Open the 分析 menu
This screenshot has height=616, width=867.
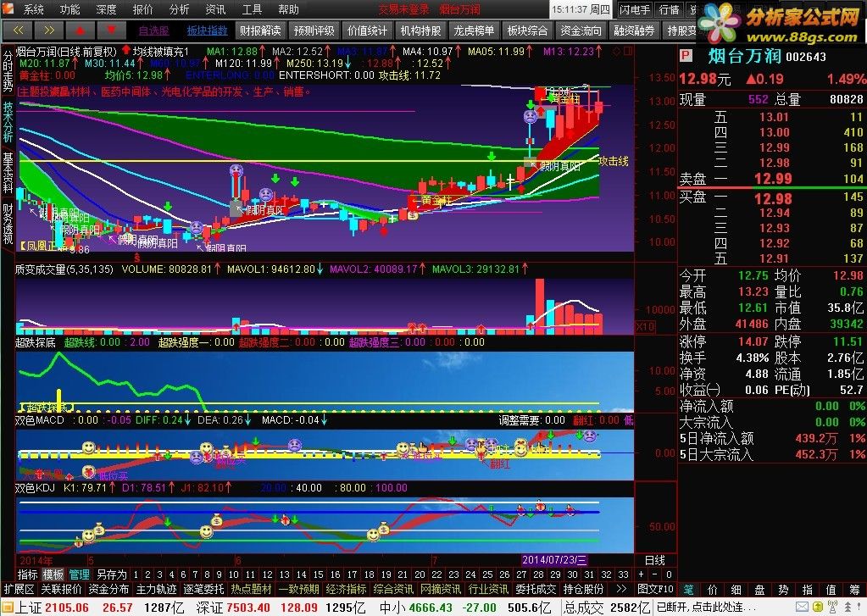click(179, 9)
